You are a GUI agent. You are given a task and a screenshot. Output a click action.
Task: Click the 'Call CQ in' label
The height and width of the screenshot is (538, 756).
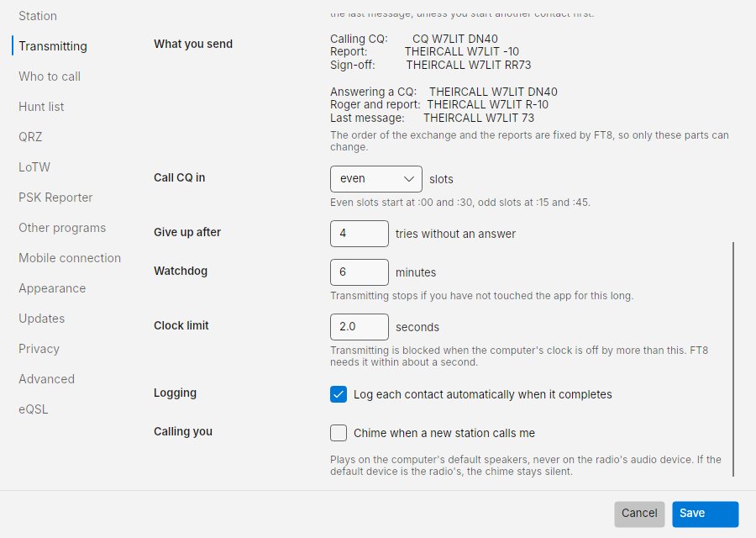coord(180,177)
